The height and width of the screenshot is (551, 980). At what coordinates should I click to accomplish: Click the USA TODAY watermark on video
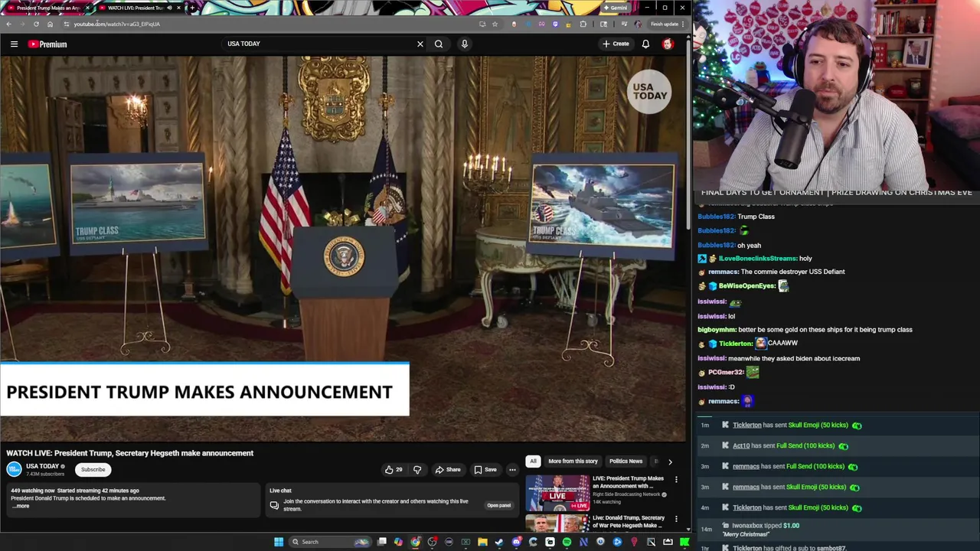(649, 91)
